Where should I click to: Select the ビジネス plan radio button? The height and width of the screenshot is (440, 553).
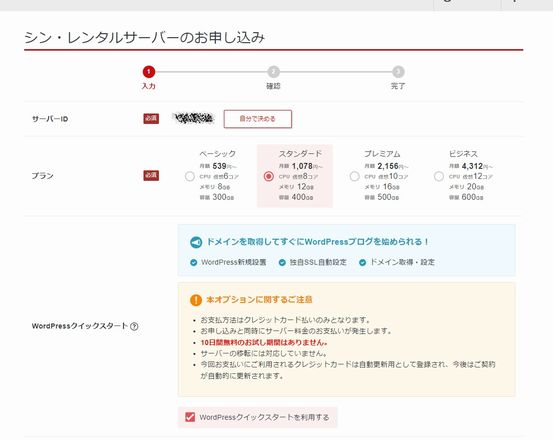439,176
